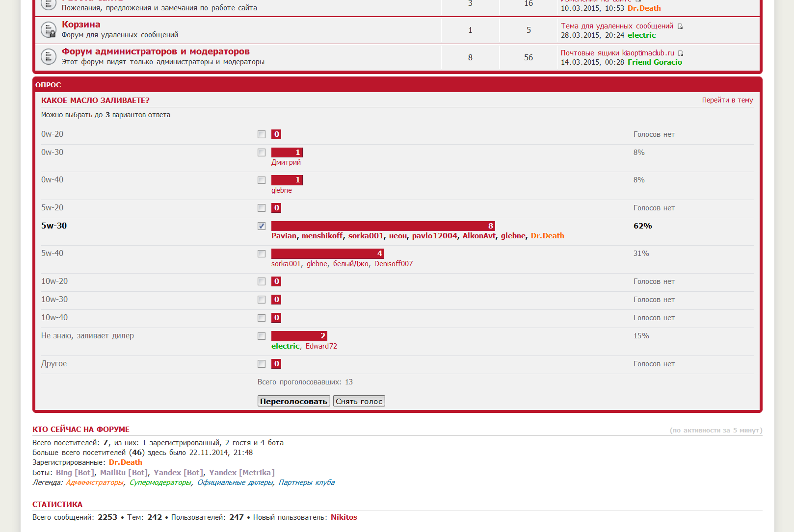Select the 10w-40 poll checkbox
The height and width of the screenshot is (532, 794).
click(262, 318)
